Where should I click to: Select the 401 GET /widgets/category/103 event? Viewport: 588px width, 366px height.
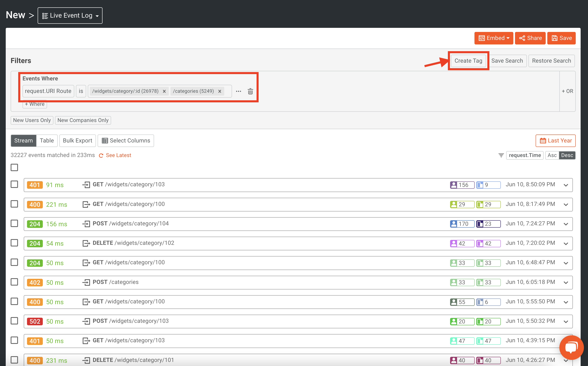14,184
